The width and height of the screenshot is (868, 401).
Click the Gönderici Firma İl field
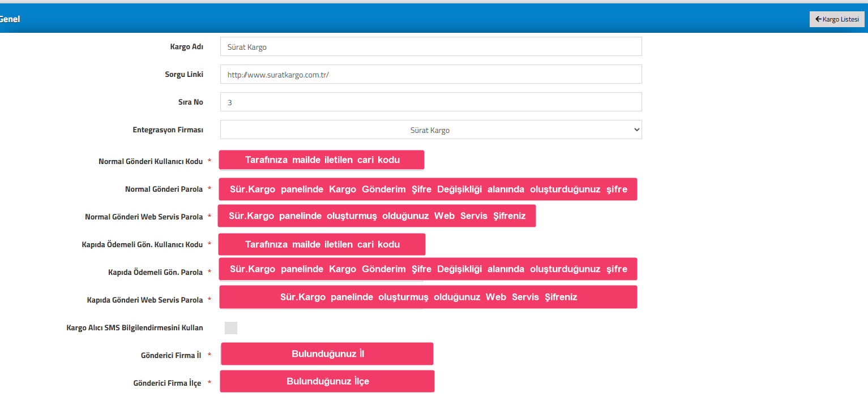[327, 354]
